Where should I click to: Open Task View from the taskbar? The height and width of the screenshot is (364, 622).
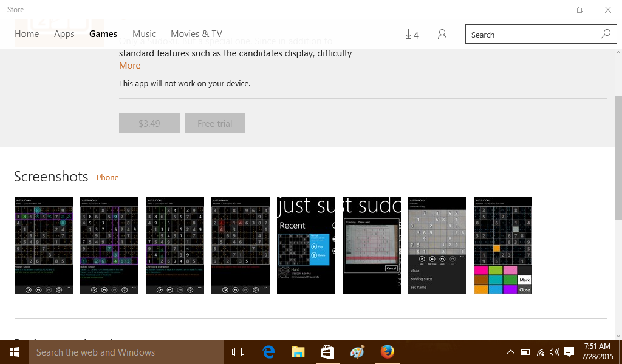pos(238,352)
